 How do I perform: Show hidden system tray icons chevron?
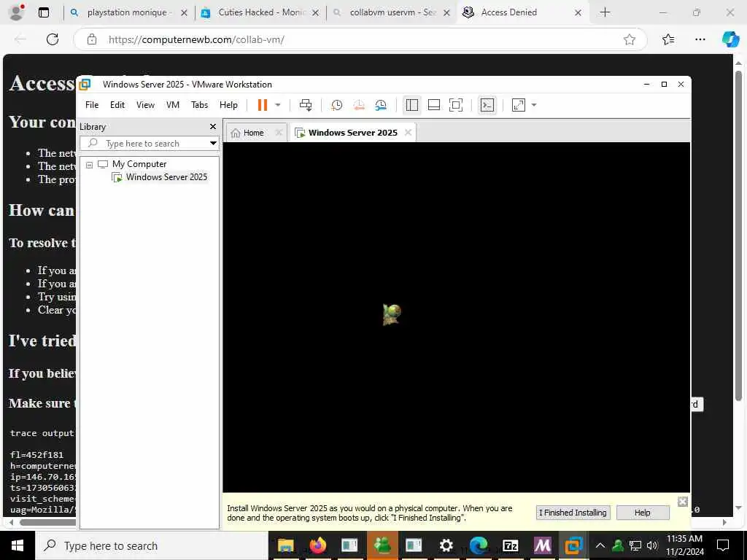point(600,545)
